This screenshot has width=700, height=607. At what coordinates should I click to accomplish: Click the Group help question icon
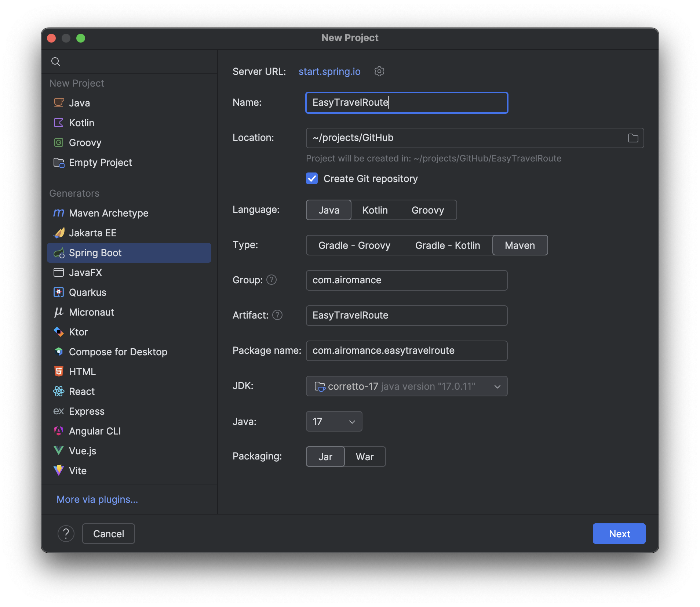point(271,280)
